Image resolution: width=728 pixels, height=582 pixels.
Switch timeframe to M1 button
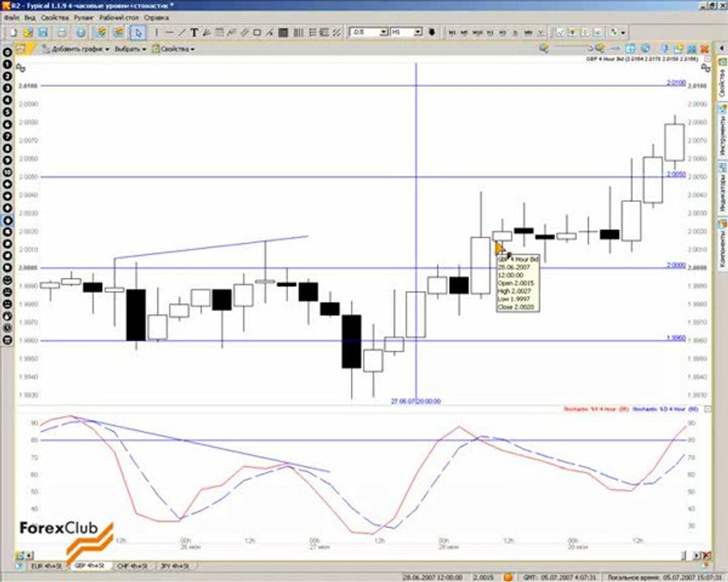coord(451,33)
